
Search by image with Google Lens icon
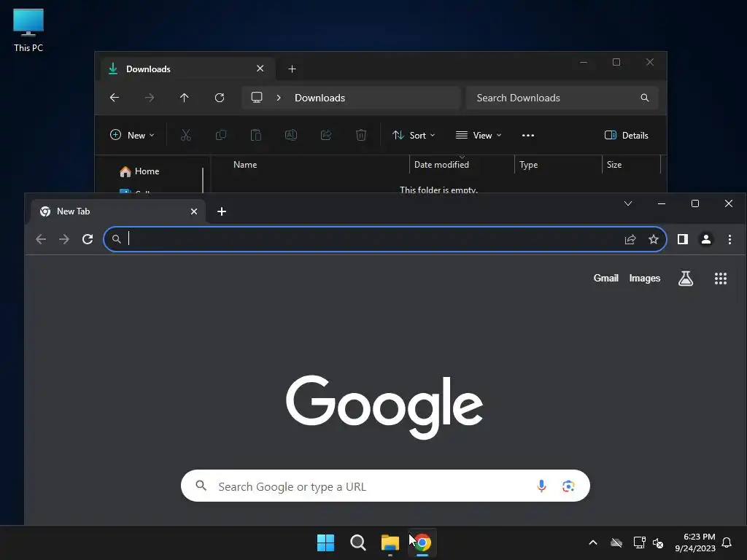pyautogui.click(x=568, y=486)
